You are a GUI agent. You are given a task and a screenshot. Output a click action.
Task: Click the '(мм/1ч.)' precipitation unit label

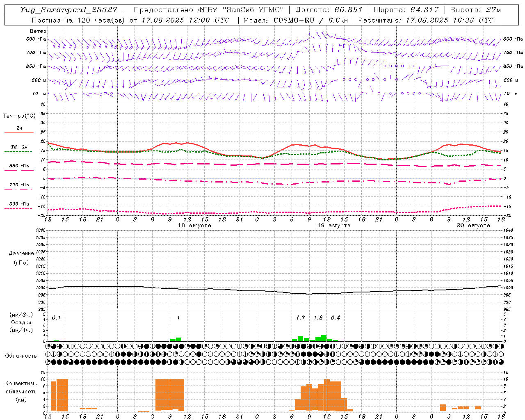(21, 330)
